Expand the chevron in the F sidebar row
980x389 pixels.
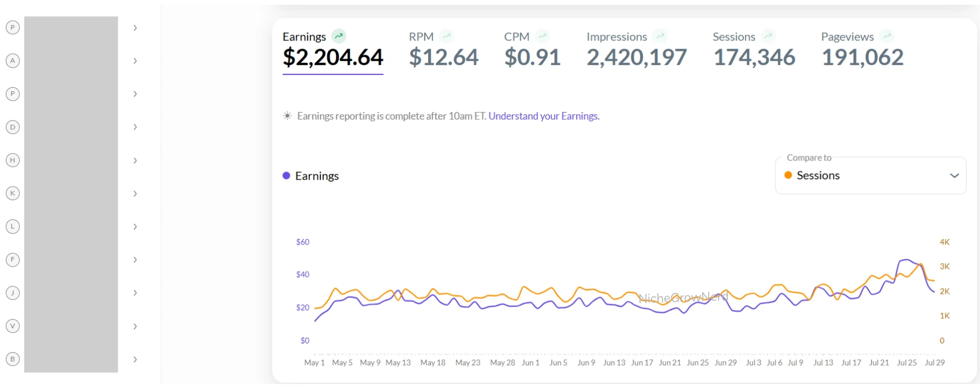(x=135, y=260)
